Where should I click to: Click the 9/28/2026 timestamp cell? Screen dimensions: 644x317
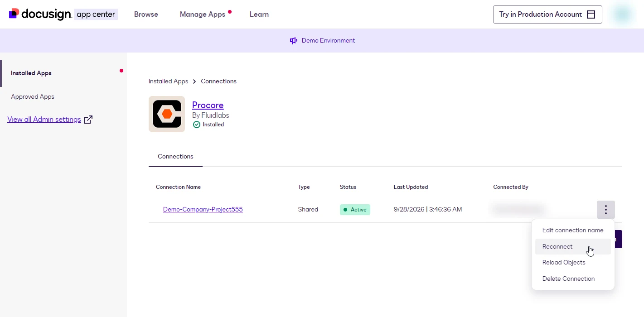pos(428,210)
